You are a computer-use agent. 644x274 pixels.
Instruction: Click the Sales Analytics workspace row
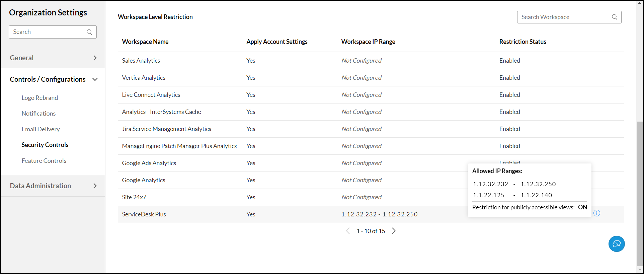(x=141, y=61)
